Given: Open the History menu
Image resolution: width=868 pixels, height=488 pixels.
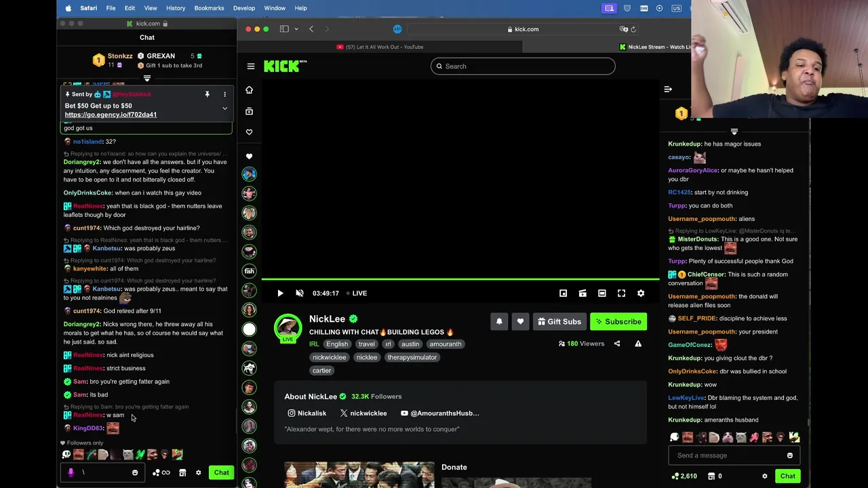Looking at the screenshot, I should click(176, 8).
